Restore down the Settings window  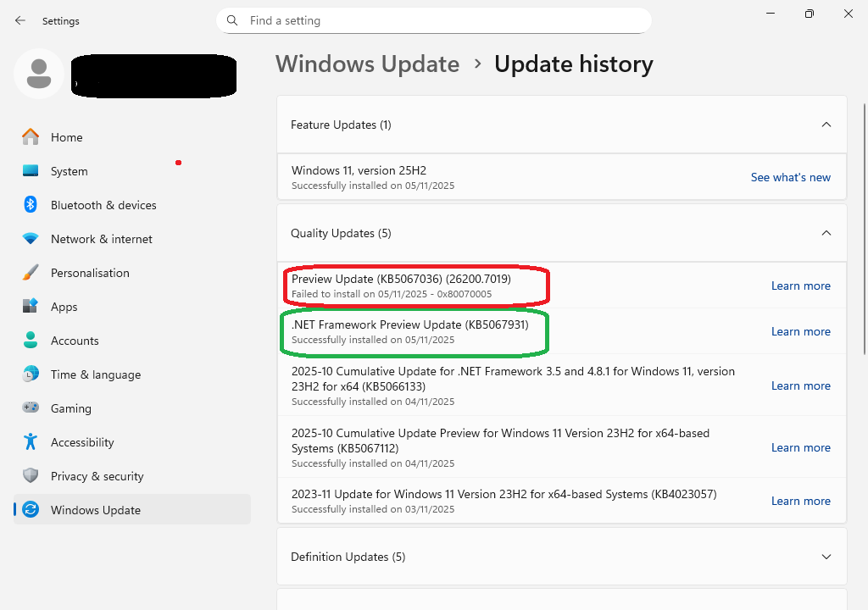click(809, 14)
